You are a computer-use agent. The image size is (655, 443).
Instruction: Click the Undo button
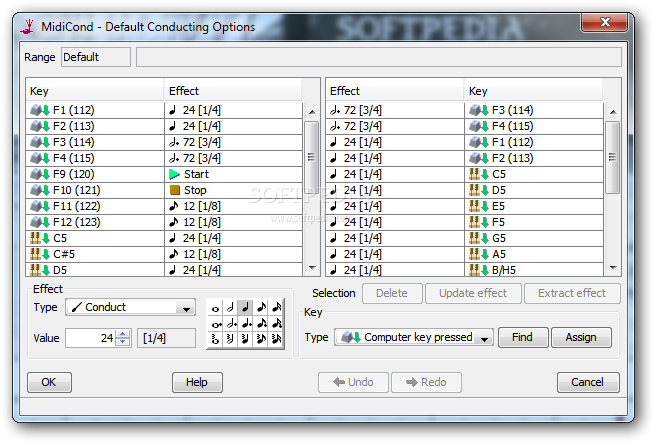coord(353,382)
